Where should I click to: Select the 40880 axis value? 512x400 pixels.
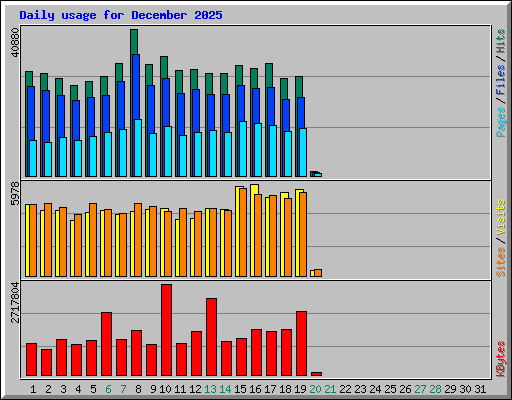pyautogui.click(x=15, y=43)
